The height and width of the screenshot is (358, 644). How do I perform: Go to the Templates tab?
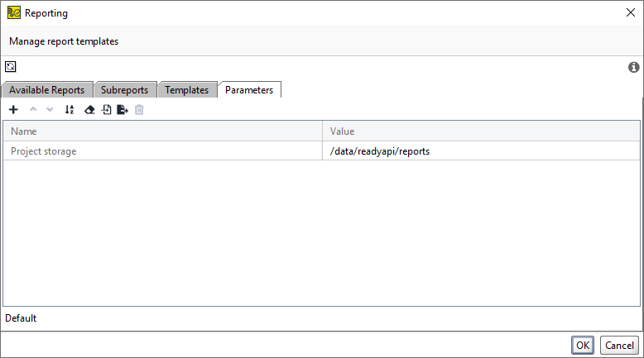187,90
